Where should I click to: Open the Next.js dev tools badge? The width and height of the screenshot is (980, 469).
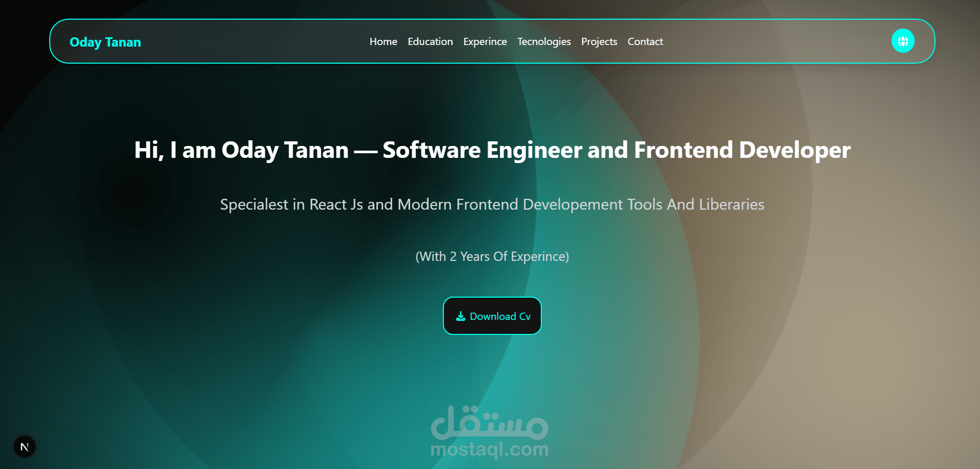pyautogui.click(x=24, y=447)
